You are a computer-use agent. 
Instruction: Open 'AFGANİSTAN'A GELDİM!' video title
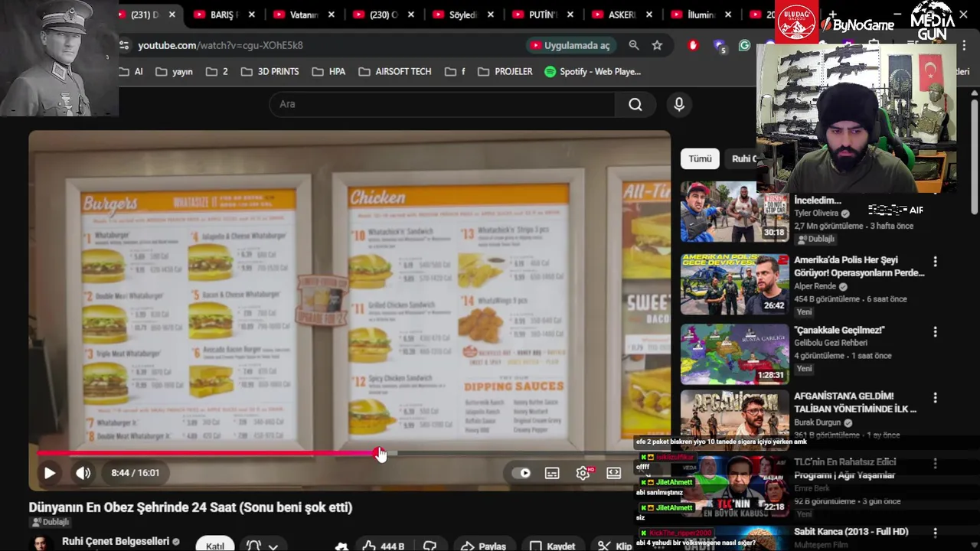tap(854, 403)
